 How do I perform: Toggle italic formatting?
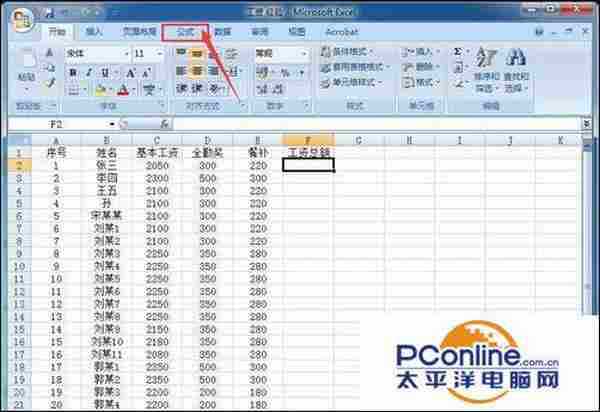tap(89, 72)
